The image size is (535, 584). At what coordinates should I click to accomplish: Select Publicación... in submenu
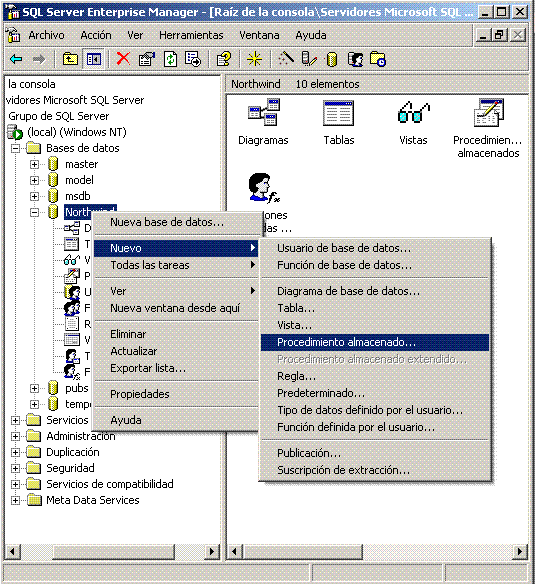coord(375,453)
